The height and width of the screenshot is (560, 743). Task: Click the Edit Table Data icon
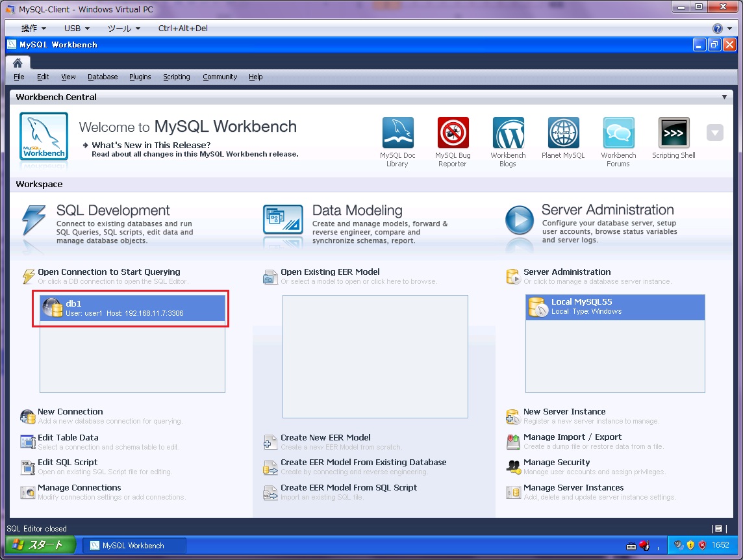(x=27, y=442)
